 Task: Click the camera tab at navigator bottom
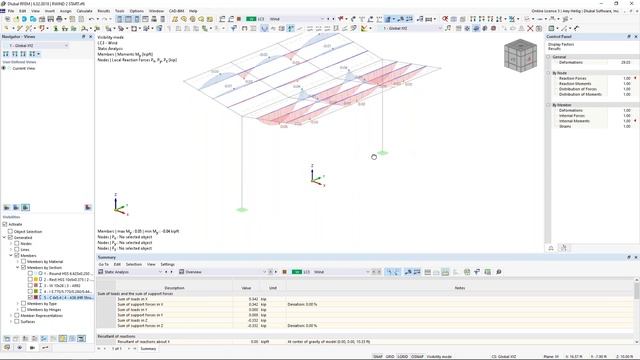pos(32,348)
